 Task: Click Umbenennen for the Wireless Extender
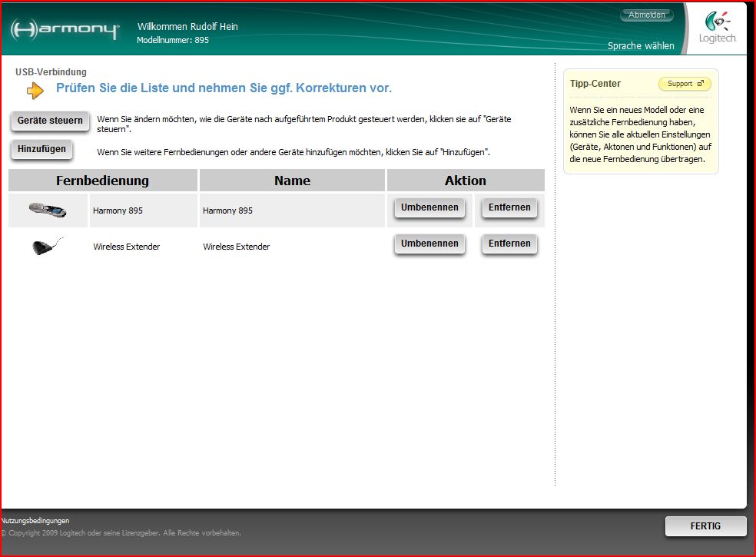(429, 244)
